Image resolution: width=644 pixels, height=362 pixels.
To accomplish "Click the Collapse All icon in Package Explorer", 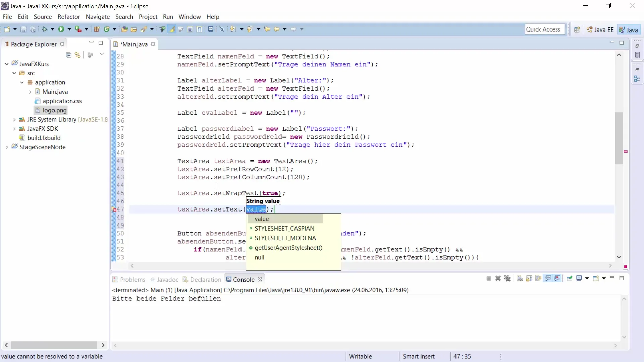I will [69, 55].
